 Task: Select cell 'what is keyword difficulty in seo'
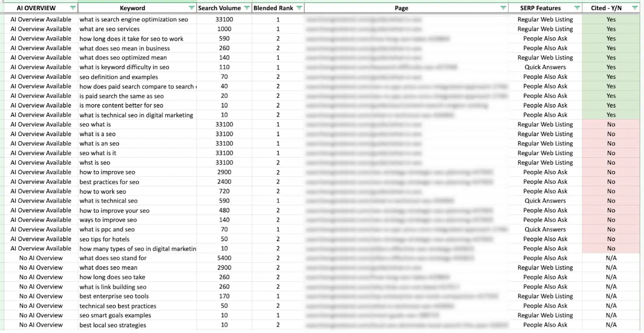click(137, 67)
